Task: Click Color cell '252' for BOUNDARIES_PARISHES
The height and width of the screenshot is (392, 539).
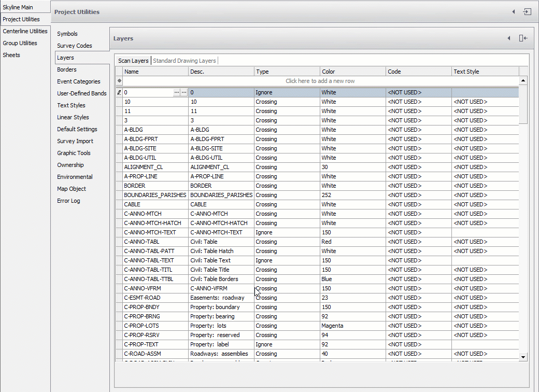Action: click(353, 195)
